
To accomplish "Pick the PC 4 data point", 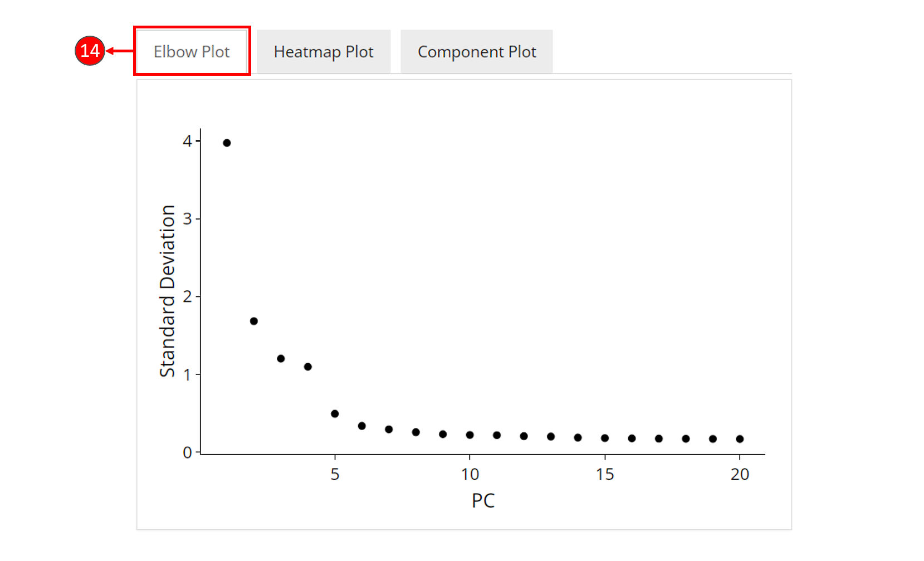I will point(308,367).
